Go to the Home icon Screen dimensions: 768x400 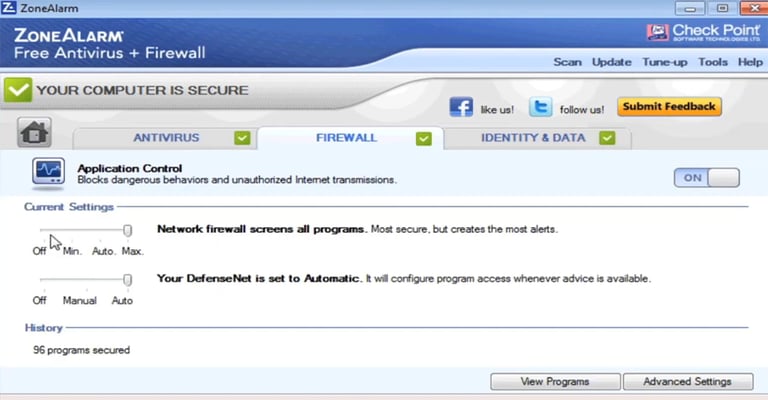click(x=34, y=132)
